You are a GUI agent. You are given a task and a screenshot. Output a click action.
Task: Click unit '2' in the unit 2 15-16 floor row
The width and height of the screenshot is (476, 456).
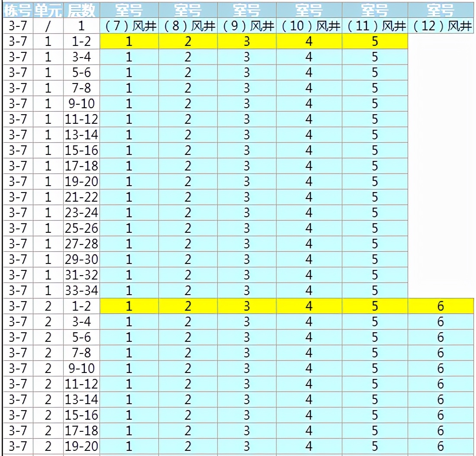pyautogui.click(x=48, y=415)
